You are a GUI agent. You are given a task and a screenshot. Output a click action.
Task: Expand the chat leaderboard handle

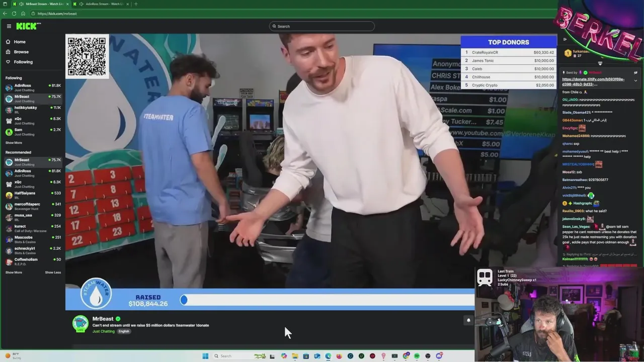600,64
